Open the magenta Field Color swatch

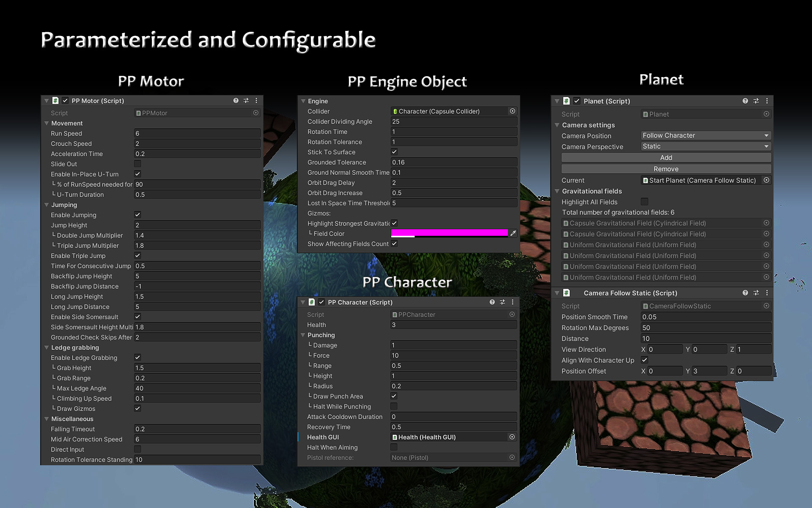[x=449, y=233]
